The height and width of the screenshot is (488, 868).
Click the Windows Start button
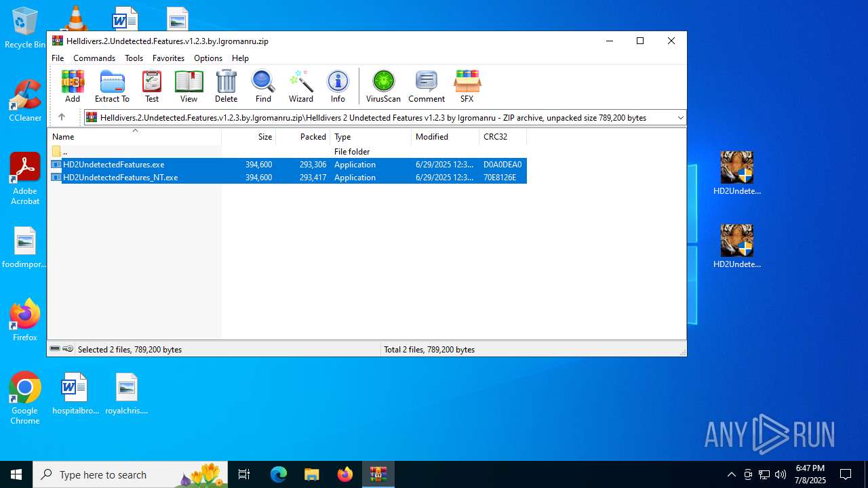tap(16, 474)
